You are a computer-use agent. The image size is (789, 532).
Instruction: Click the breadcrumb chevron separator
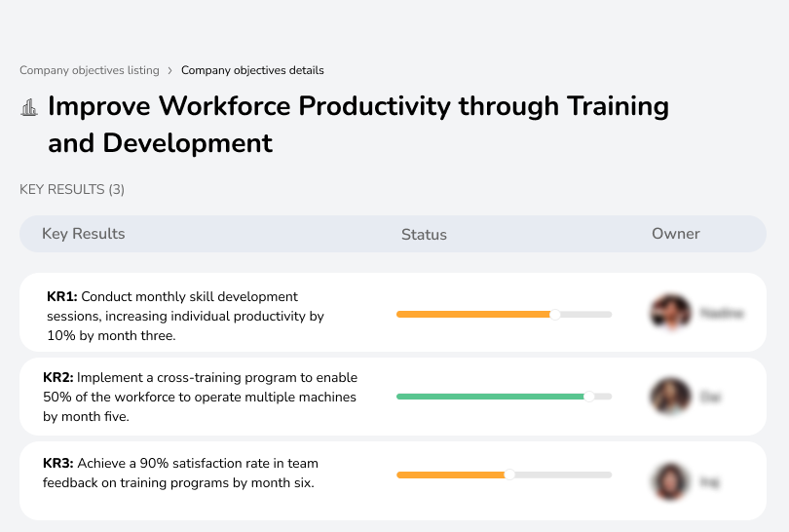[170, 70]
